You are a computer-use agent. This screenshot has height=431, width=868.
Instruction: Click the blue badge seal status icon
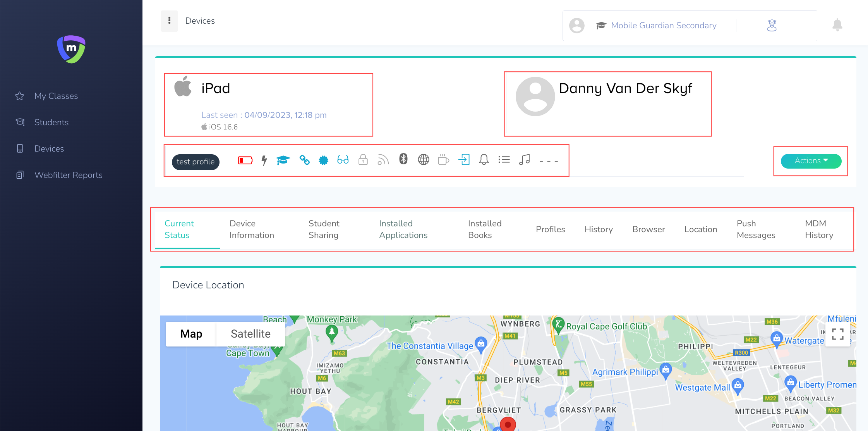pyautogui.click(x=324, y=160)
